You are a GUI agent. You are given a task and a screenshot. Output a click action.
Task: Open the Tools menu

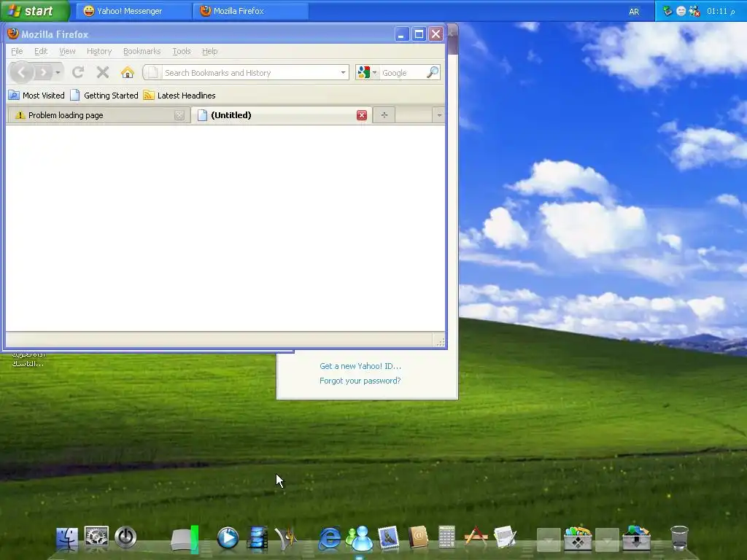click(182, 51)
